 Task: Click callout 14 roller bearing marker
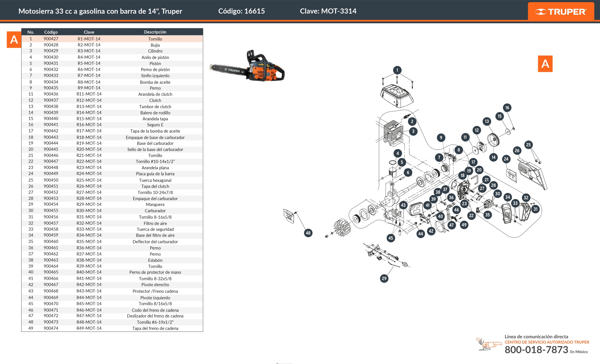[493, 157]
